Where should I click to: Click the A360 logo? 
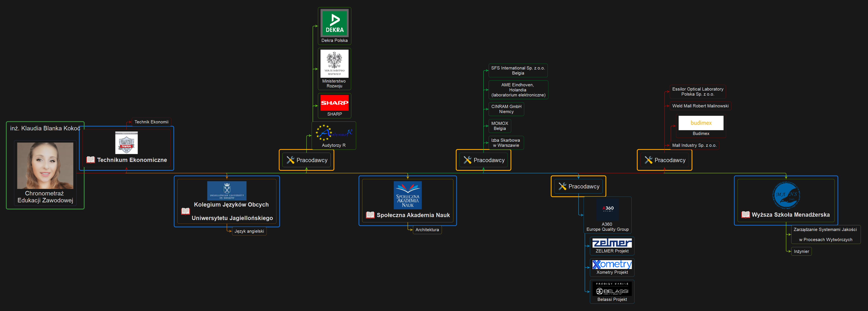(x=608, y=210)
